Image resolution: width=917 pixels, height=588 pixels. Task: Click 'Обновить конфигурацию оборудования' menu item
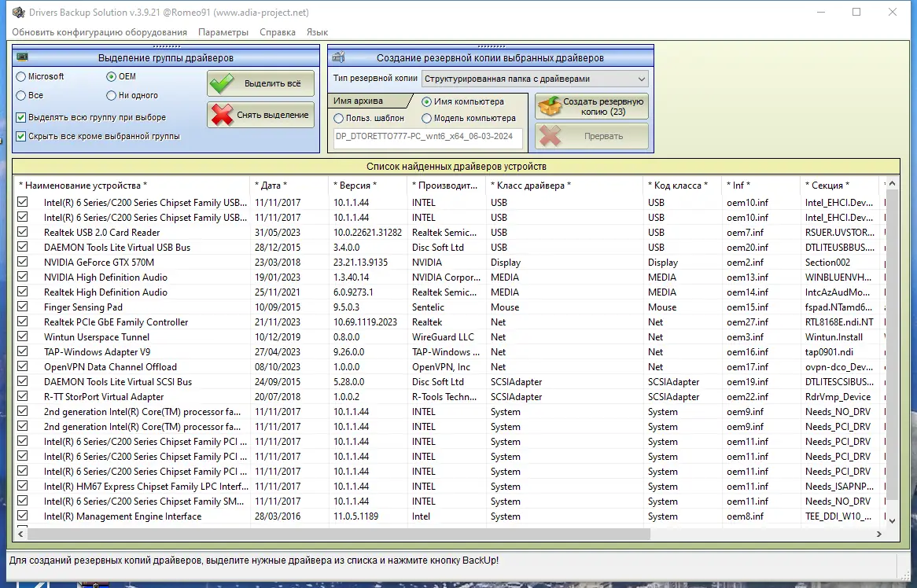coord(100,32)
